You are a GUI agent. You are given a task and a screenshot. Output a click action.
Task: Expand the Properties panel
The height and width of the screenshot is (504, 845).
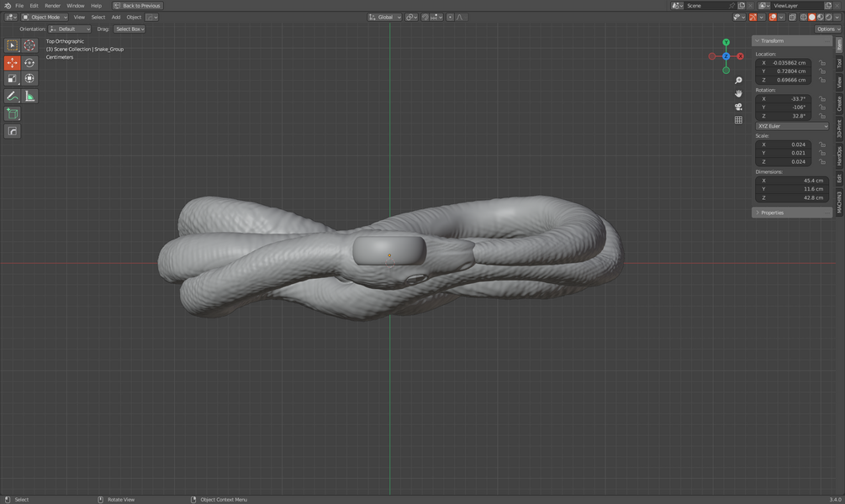pos(792,213)
